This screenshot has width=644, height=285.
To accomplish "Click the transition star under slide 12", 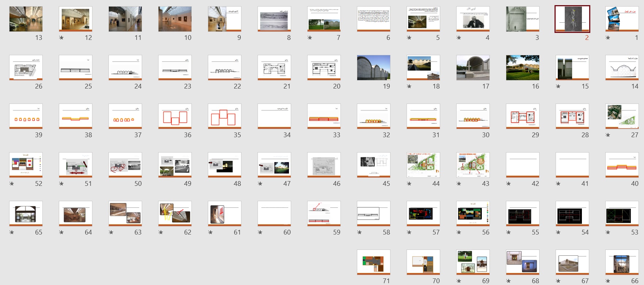I will pos(61,38).
